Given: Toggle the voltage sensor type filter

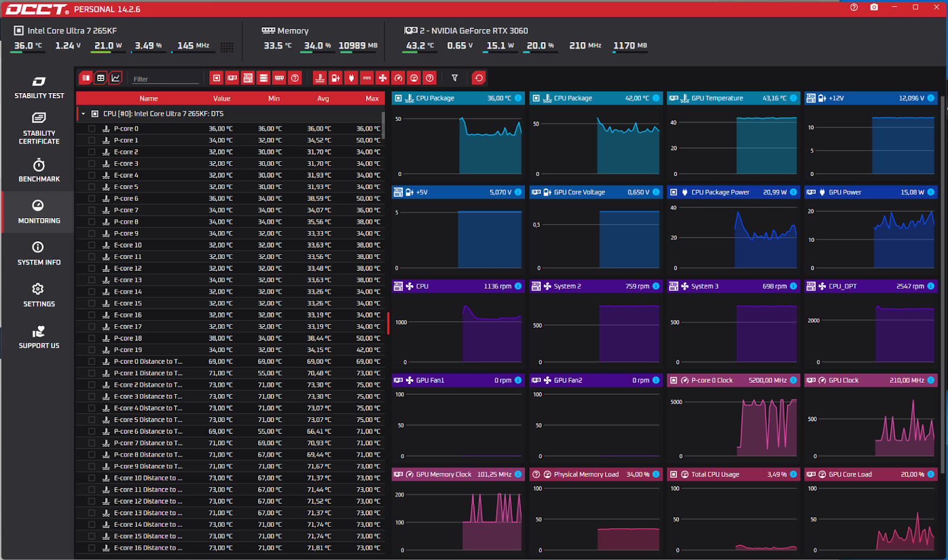Looking at the screenshot, I should click(x=335, y=78).
